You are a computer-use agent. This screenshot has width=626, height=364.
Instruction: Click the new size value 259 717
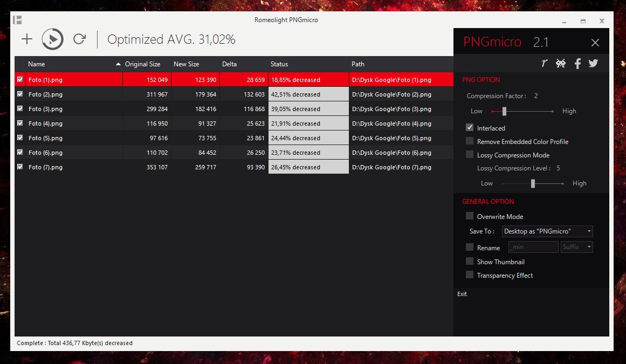coord(205,167)
